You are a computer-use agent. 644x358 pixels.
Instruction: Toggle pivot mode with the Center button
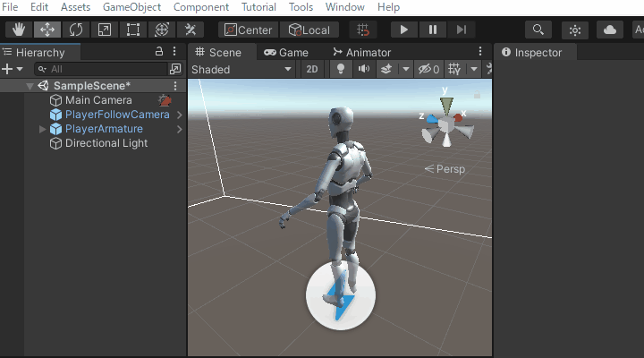click(x=248, y=30)
